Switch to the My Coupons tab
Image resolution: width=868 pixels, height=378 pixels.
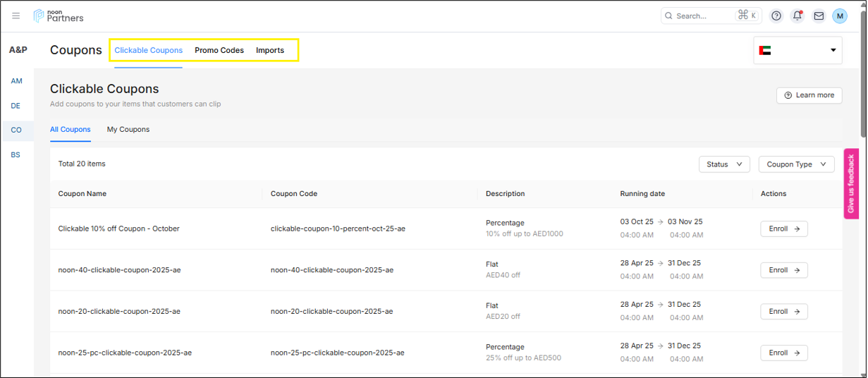tap(128, 129)
